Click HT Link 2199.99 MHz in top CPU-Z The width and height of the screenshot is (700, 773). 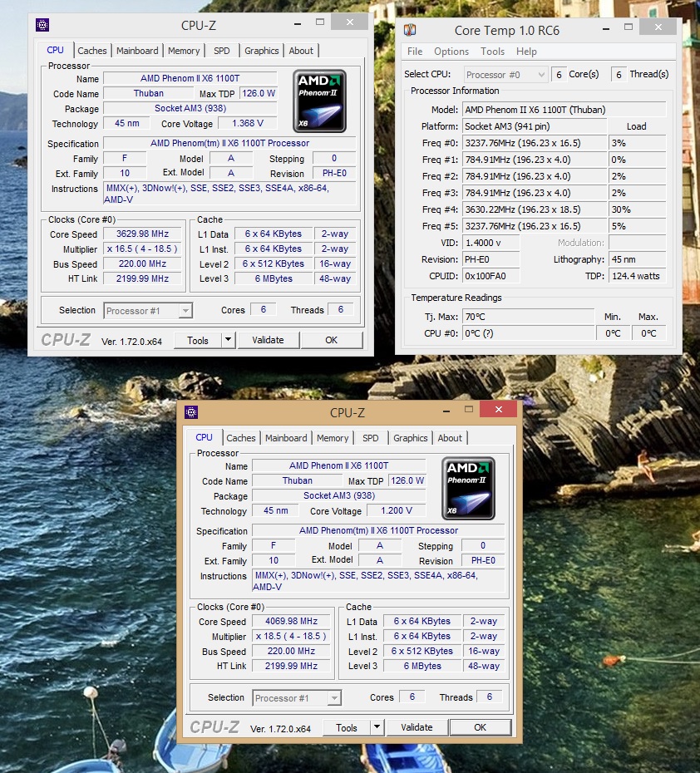(x=142, y=278)
